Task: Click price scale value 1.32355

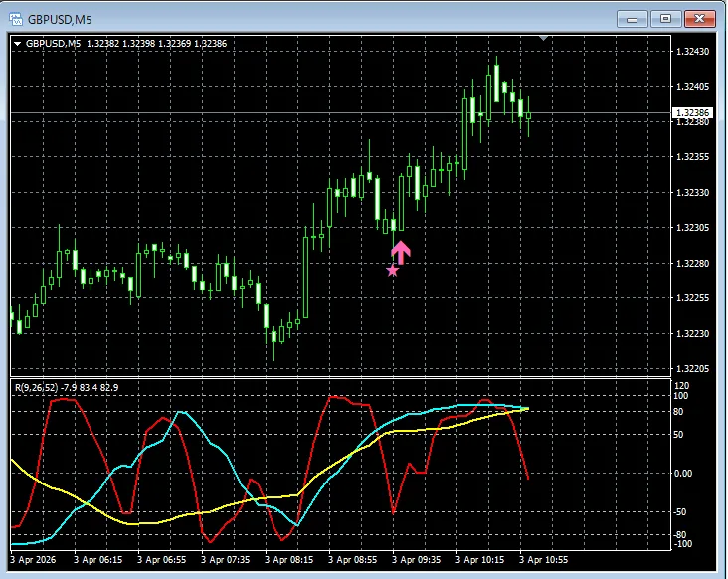Action: (x=693, y=157)
